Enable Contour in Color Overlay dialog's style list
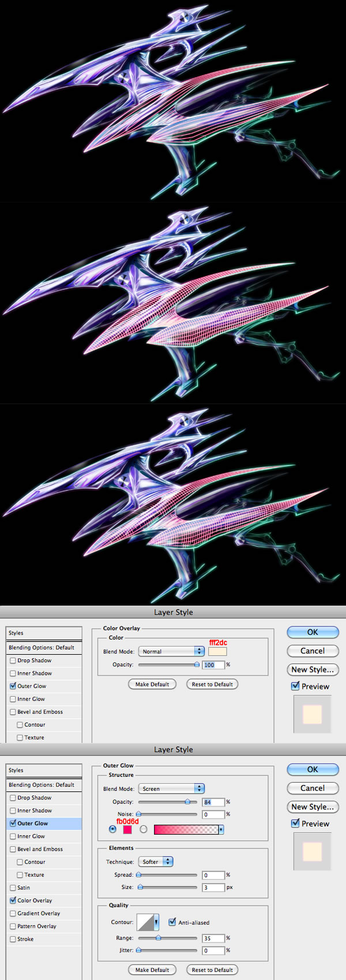 pyautogui.click(x=20, y=724)
